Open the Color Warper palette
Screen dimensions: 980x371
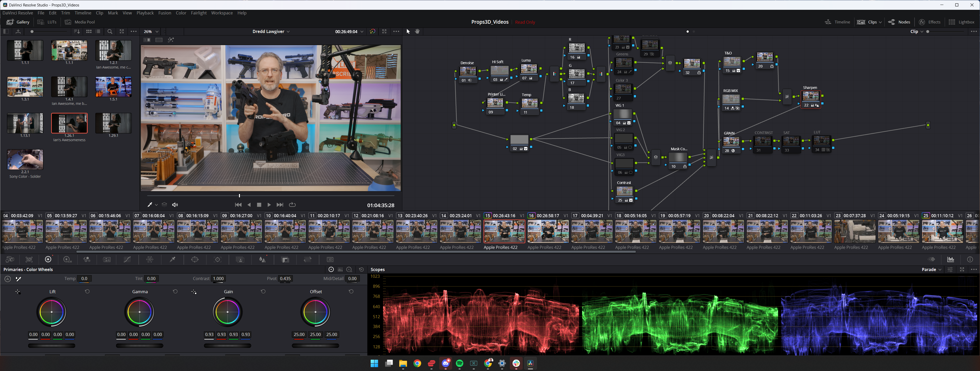(150, 259)
